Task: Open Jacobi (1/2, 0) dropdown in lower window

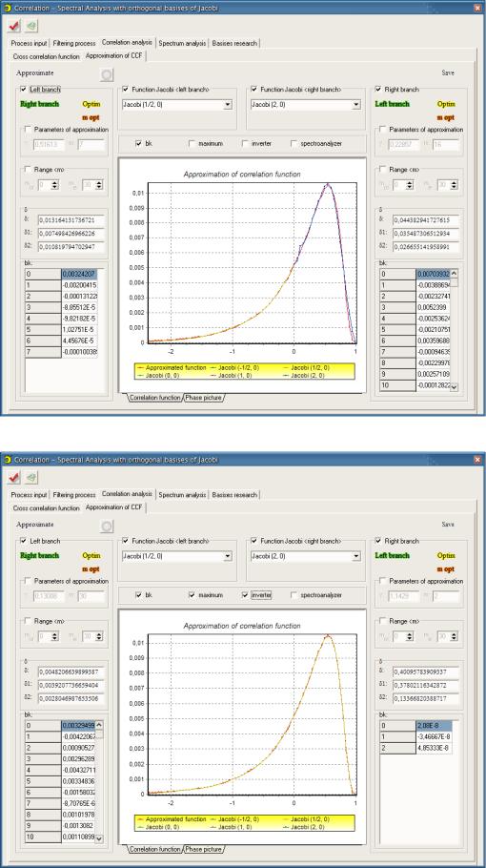Action: pyautogui.click(x=227, y=556)
